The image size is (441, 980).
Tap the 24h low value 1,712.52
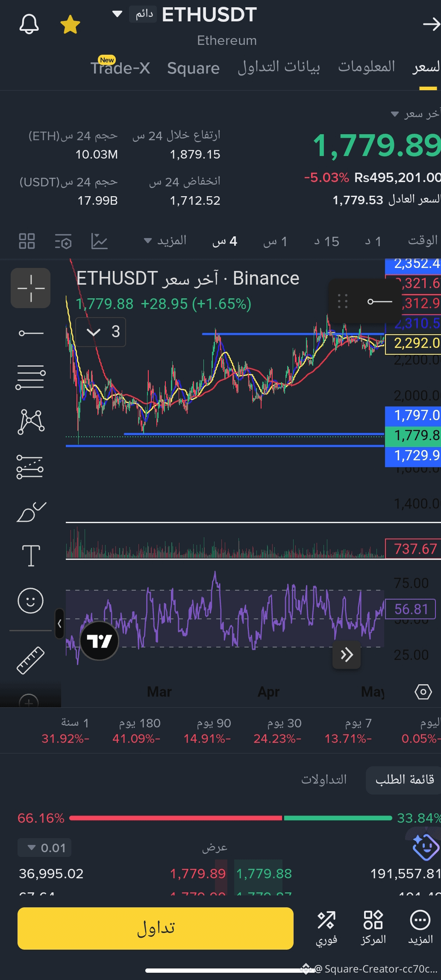point(195,200)
